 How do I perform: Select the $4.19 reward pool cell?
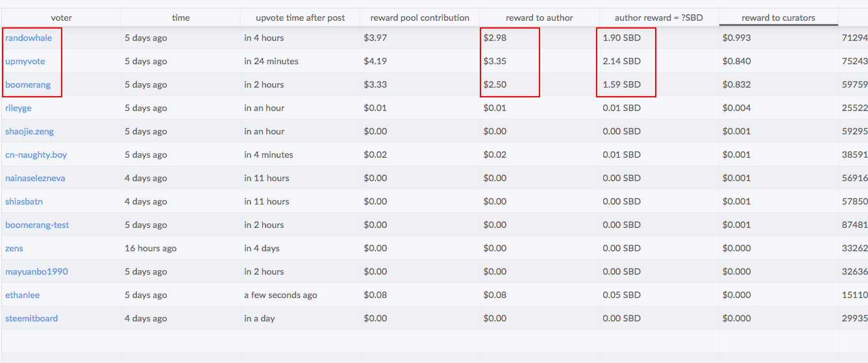pos(419,61)
